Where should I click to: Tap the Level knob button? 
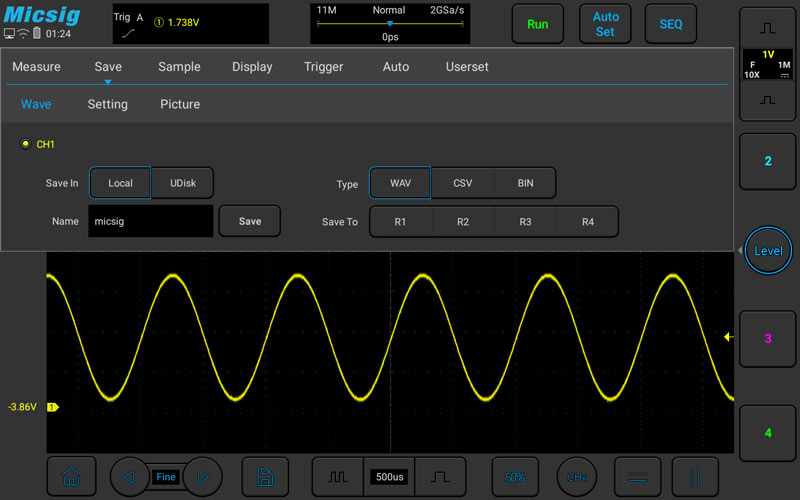click(x=768, y=251)
